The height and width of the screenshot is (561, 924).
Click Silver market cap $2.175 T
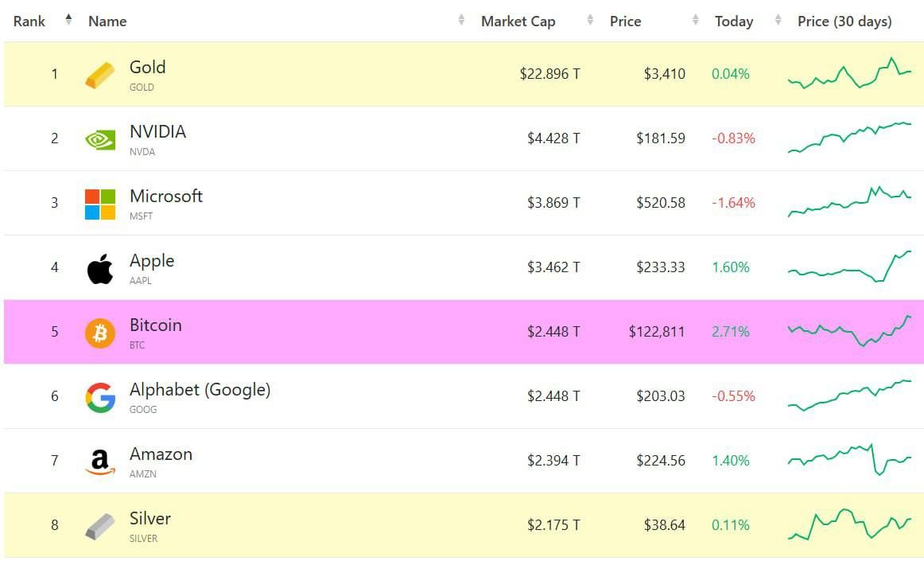coord(553,525)
